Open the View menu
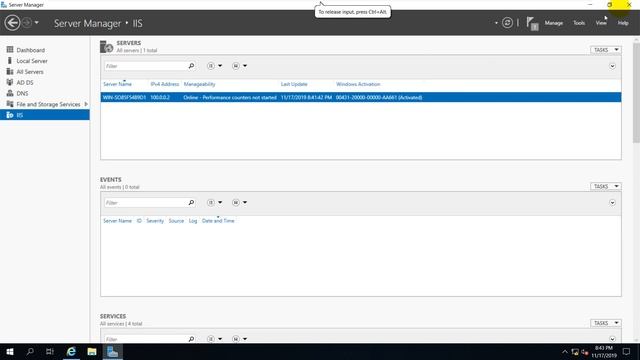Image resolution: width=640 pixels, height=360 pixels. 601,23
